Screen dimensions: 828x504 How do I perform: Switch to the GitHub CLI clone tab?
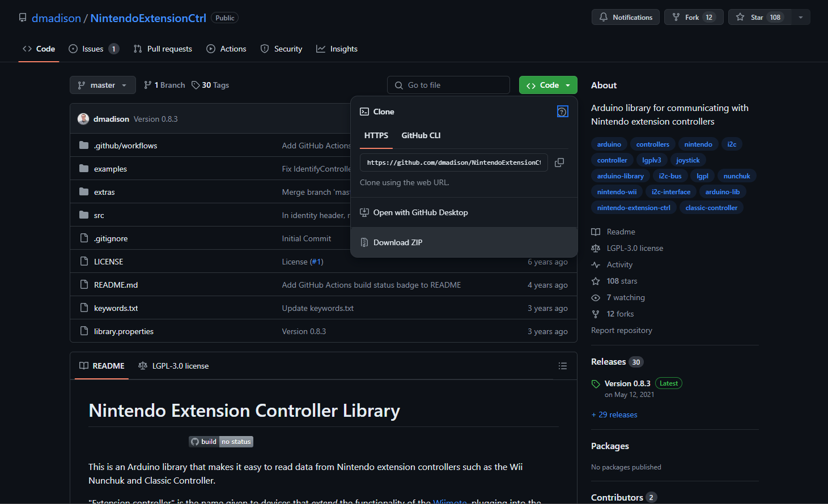point(421,135)
